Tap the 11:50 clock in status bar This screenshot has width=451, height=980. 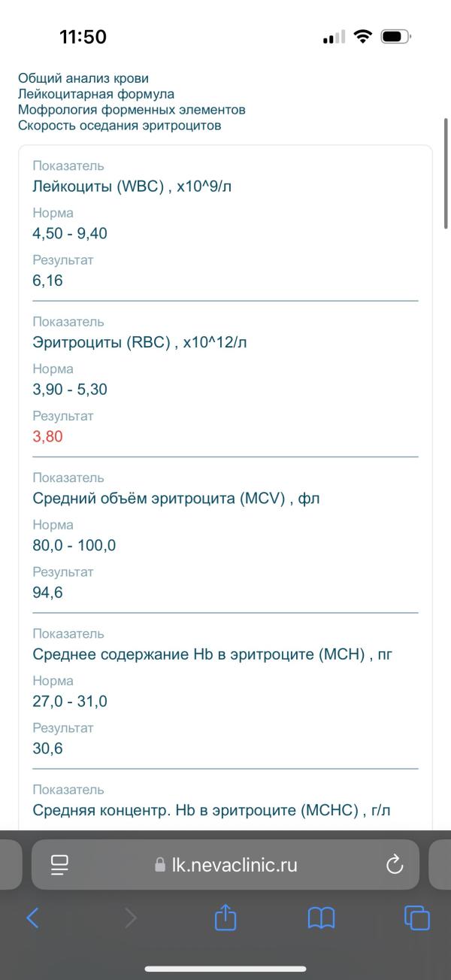pos(83,36)
